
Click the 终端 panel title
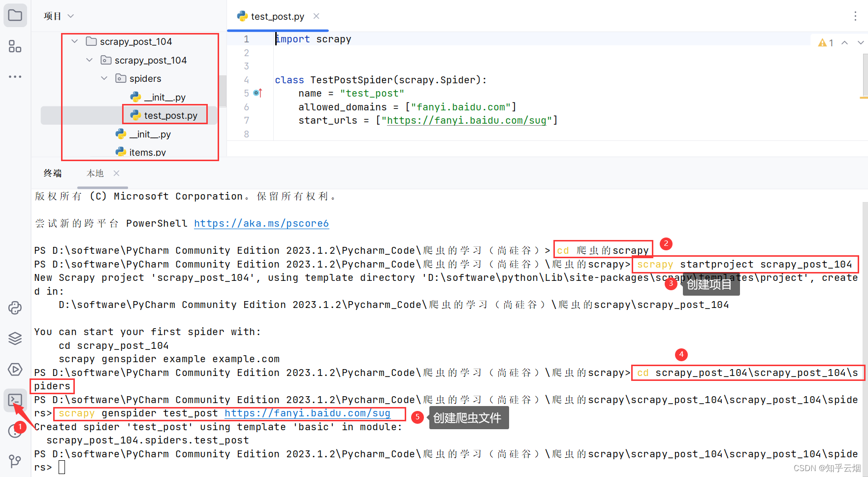coord(53,173)
